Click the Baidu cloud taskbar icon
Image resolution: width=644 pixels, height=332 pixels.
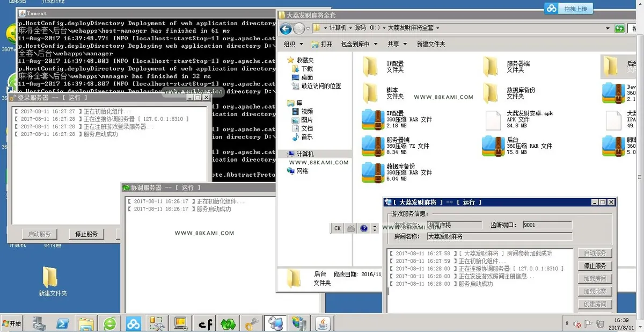(133, 323)
